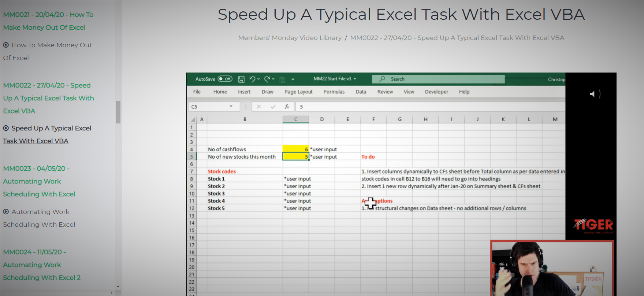Toggle the AutoSave switch
The image size is (644, 296).
[225, 79]
